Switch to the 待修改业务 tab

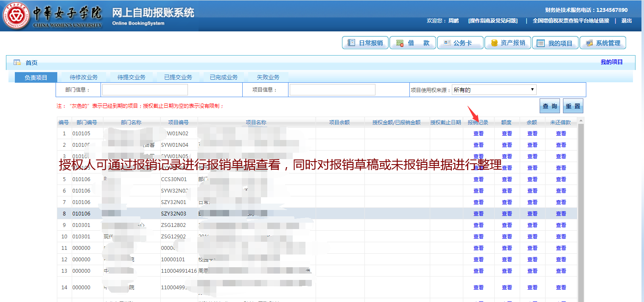pyautogui.click(x=84, y=77)
